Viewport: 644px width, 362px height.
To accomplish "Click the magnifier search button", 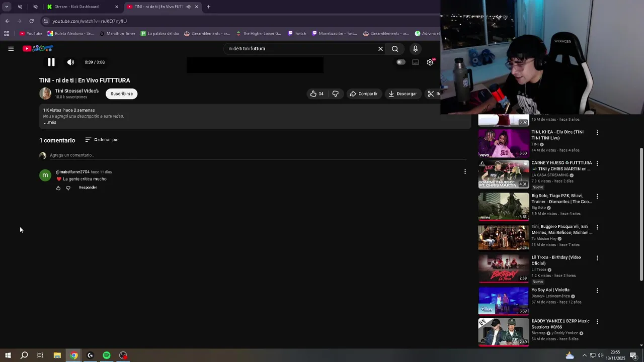I will coord(395,49).
